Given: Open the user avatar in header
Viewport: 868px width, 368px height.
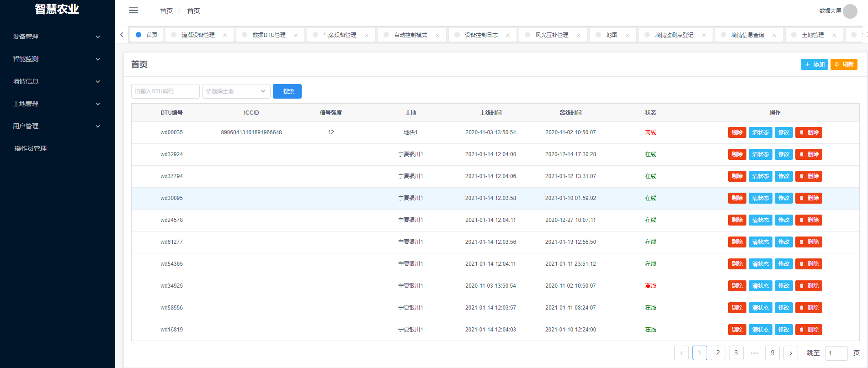Looking at the screenshot, I should [850, 11].
